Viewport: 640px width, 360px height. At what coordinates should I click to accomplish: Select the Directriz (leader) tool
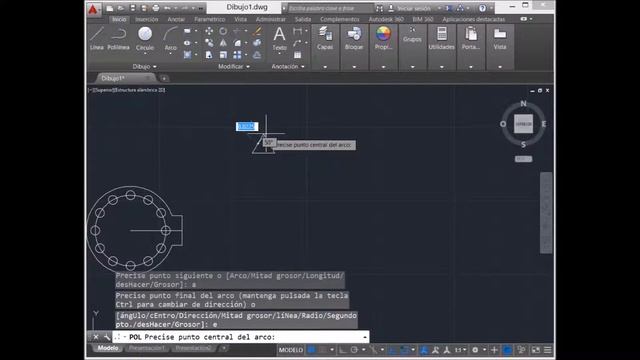click(298, 43)
